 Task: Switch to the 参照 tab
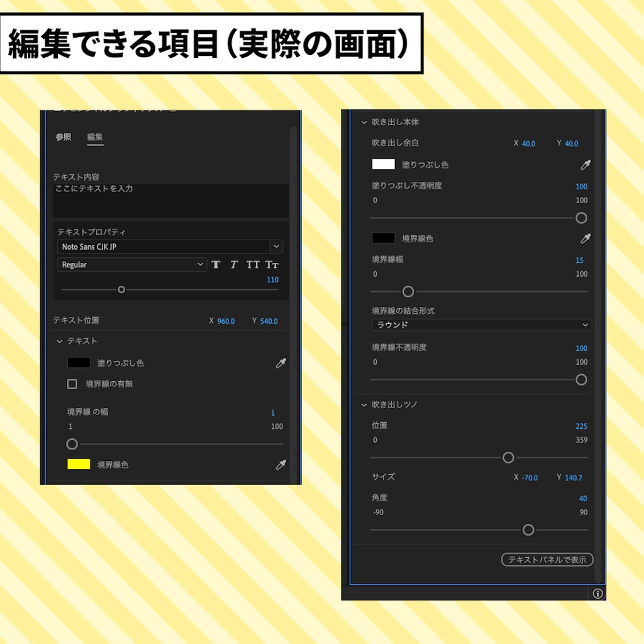click(64, 136)
